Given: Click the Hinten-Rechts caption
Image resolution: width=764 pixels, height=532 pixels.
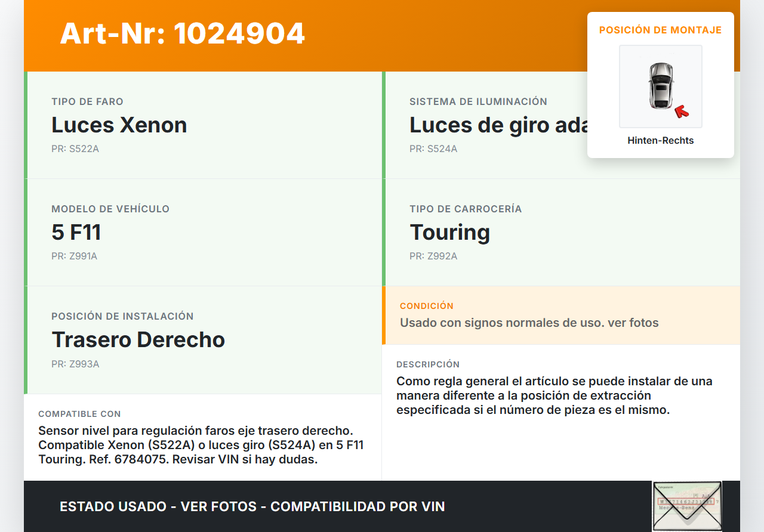Looking at the screenshot, I should [661, 141].
